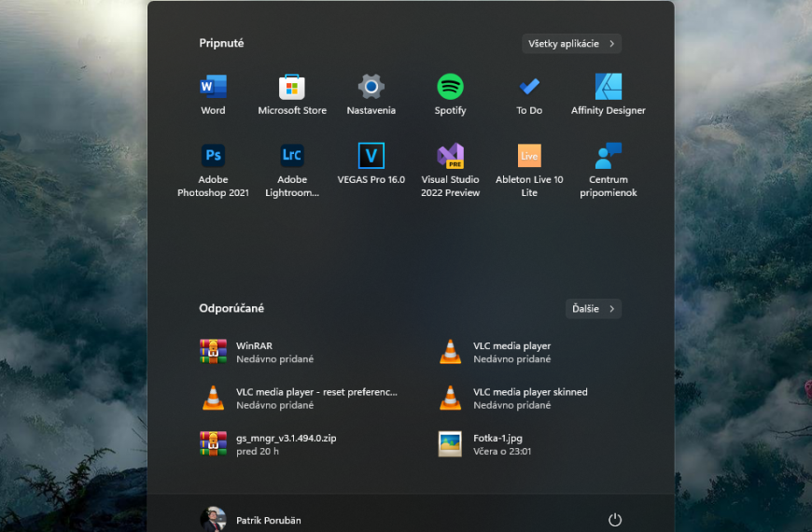Click VLC reset preferences cone icon
The height and width of the screenshot is (532, 812).
213,398
